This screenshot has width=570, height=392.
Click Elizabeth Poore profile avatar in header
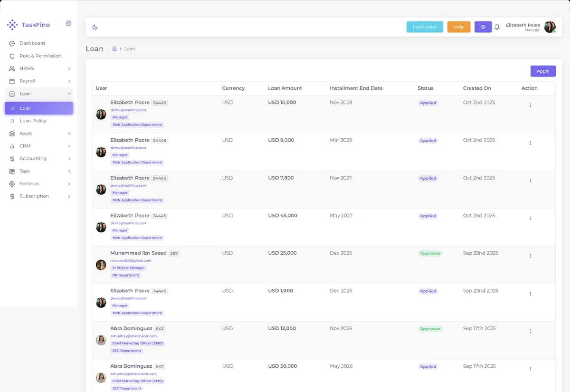click(550, 27)
